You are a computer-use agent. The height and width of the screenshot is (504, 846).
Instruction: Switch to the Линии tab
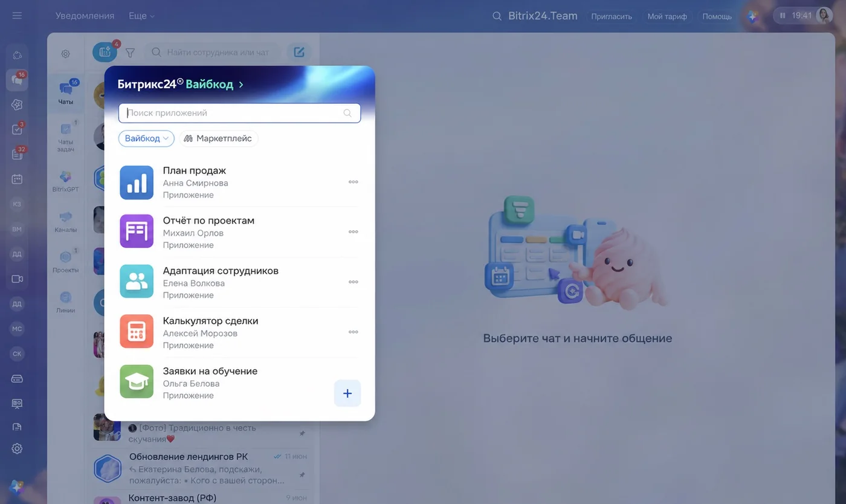click(x=66, y=302)
